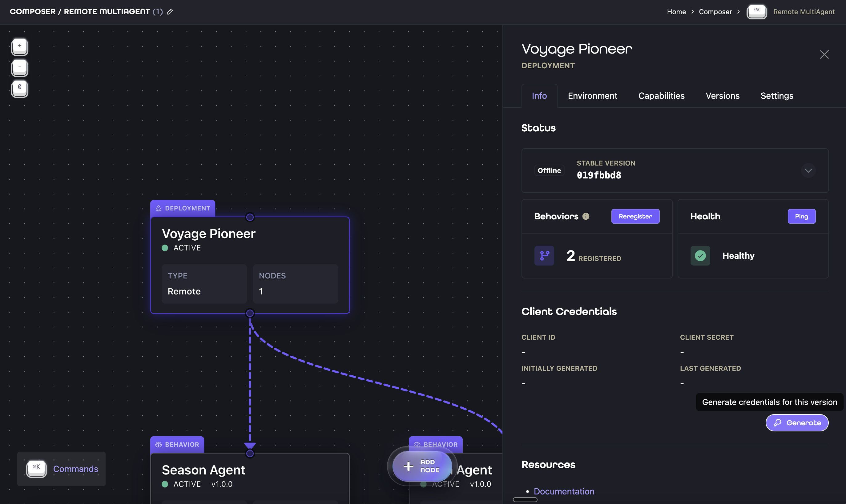Zoom in with the plus canvas button
Image resolution: width=846 pixels, height=504 pixels.
point(20,47)
